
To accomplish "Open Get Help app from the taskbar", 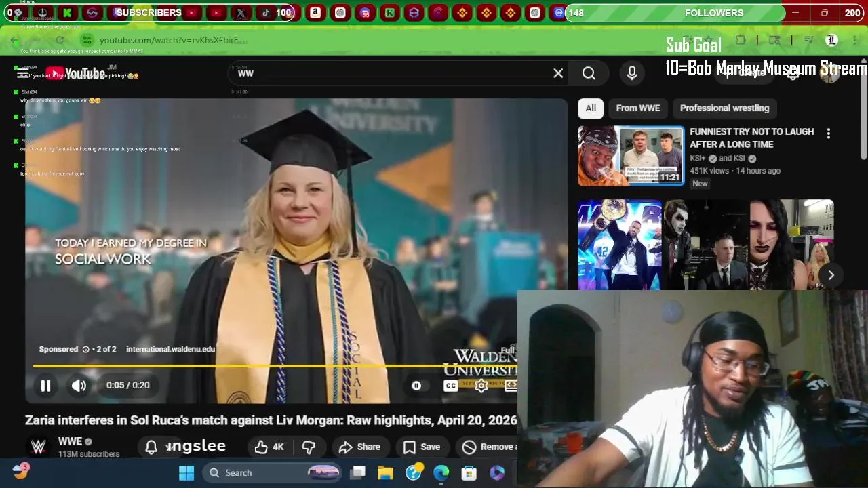I will click(x=414, y=472).
